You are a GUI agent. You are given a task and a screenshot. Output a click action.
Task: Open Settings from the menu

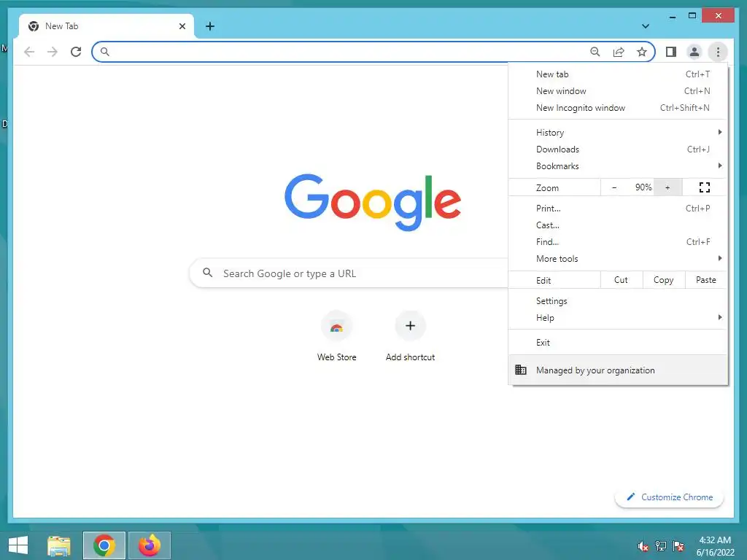(x=618, y=301)
